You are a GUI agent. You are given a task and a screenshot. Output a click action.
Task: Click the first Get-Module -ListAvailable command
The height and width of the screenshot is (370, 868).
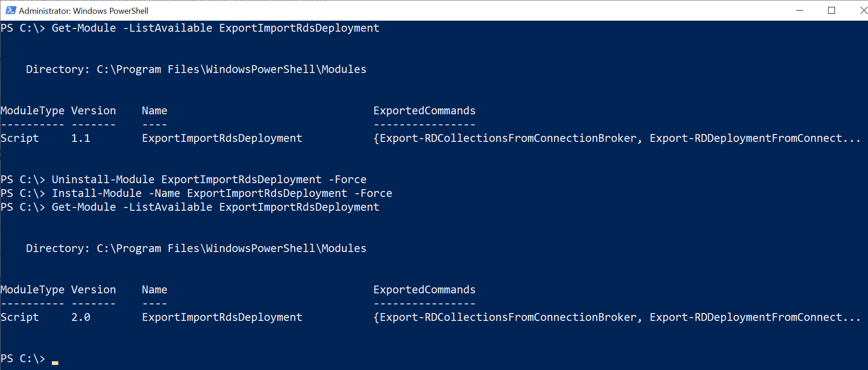190,28
